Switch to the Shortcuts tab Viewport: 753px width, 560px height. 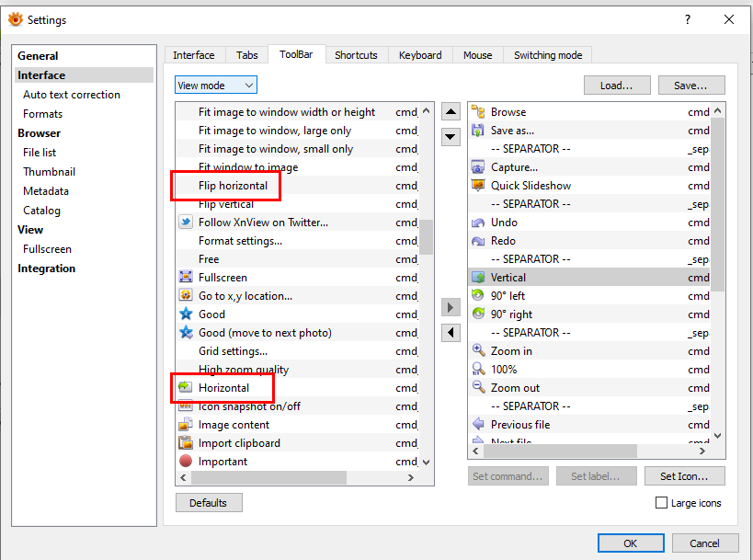(356, 55)
